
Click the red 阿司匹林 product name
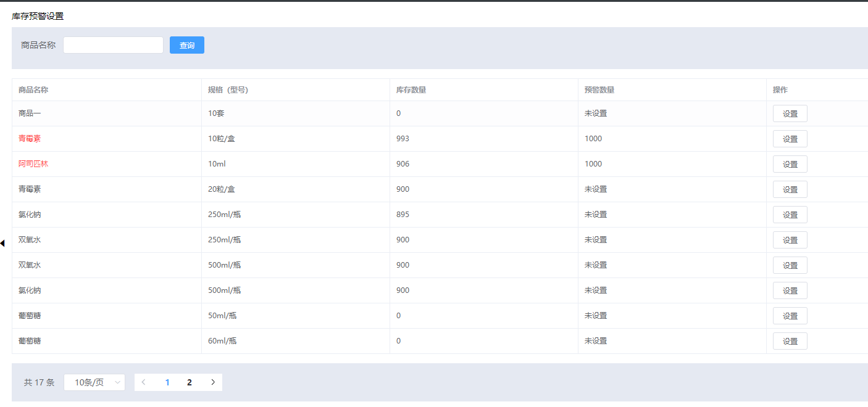coord(33,164)
